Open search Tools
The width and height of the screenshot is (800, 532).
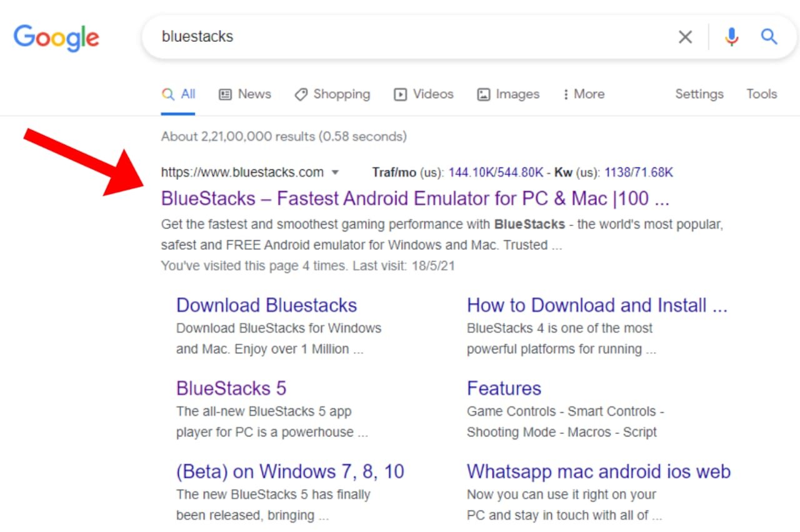tap(761, 94)
